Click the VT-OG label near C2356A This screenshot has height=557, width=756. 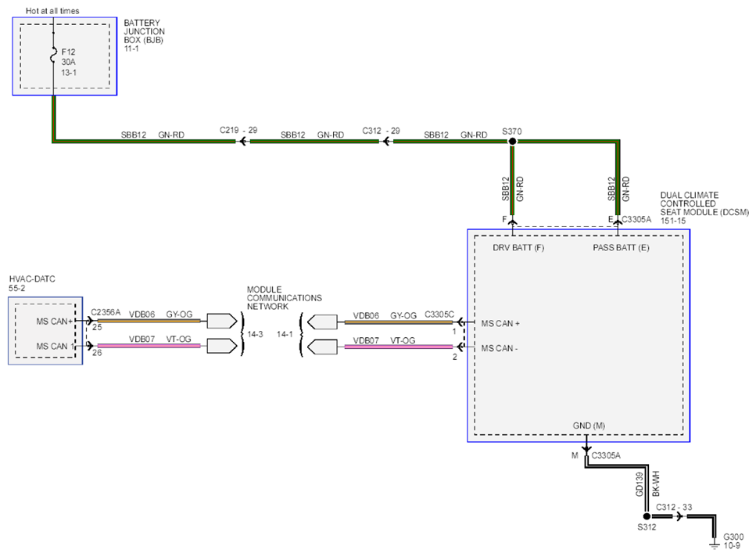[x=179, y=339]
